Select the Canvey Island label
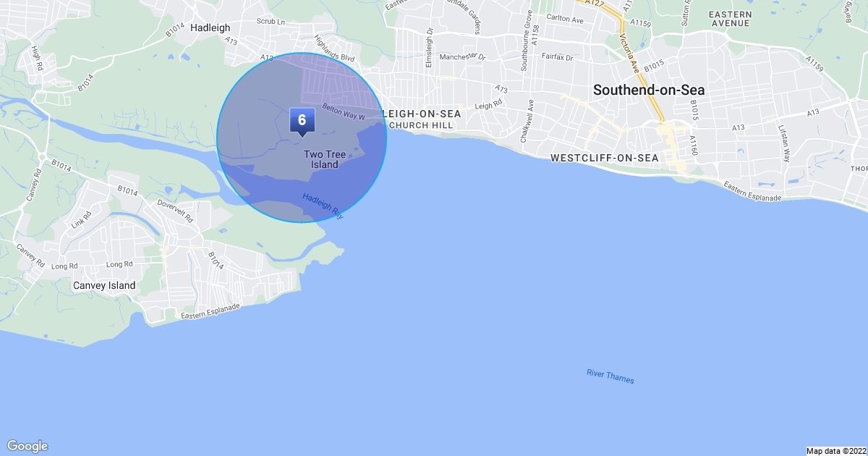Screen dimensions: 868x456 pyautogui.click(x=104, y=285)
